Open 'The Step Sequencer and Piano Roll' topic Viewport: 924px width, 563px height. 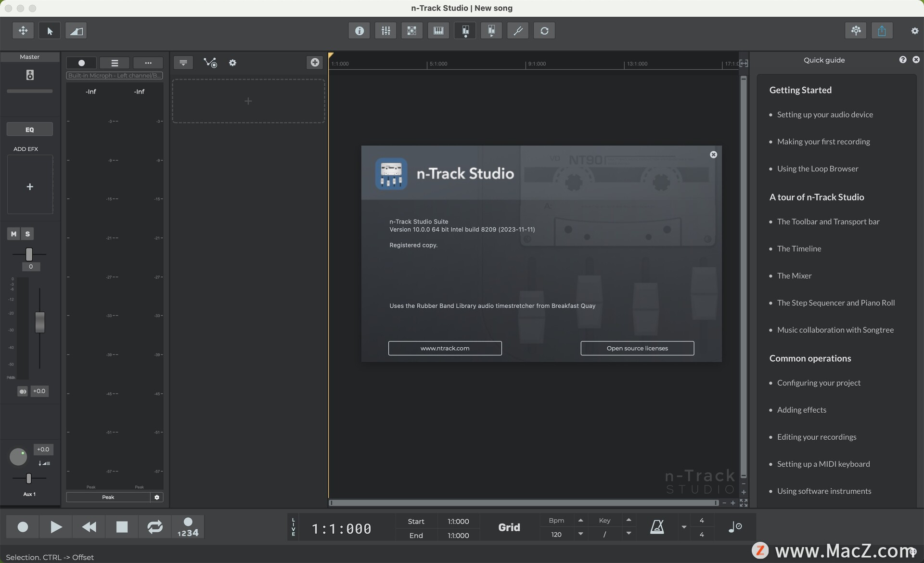tap(836, 302)
